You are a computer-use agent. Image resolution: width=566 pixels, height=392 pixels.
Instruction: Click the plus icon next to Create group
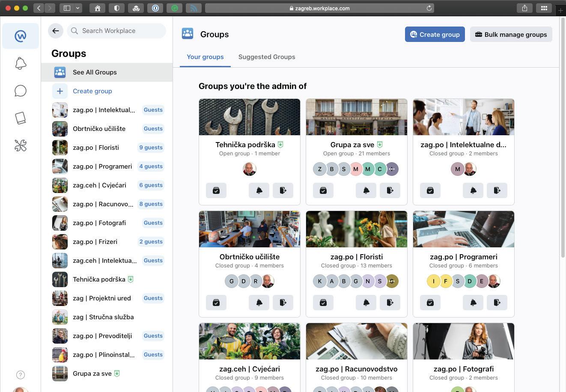(60, 91)
